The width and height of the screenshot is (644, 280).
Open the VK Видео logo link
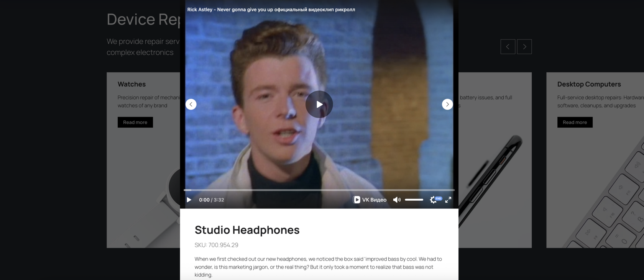(x=370, y=200)
